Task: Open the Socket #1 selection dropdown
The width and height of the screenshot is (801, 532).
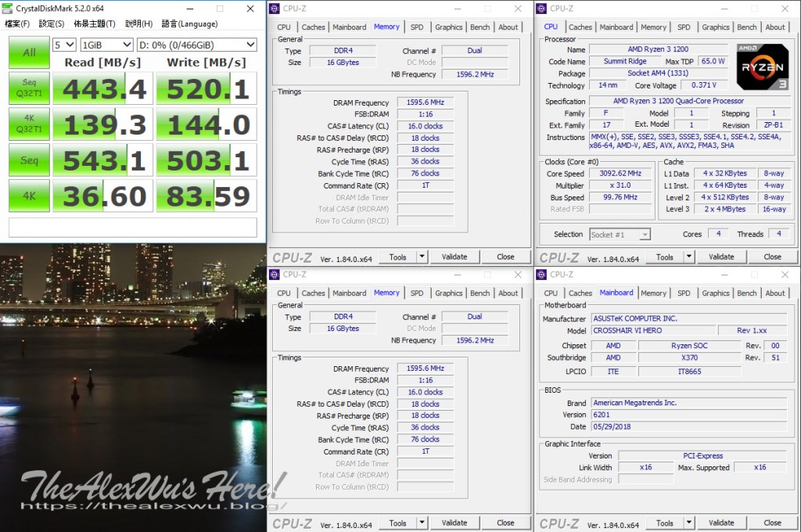Action: tap(621, 234)
